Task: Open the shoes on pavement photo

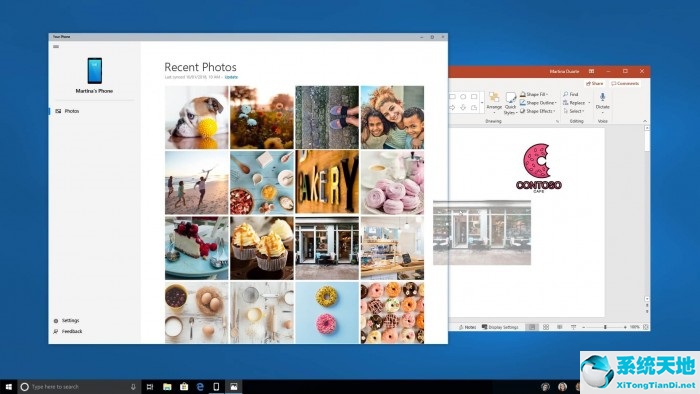Action: [x=327, y=117]
